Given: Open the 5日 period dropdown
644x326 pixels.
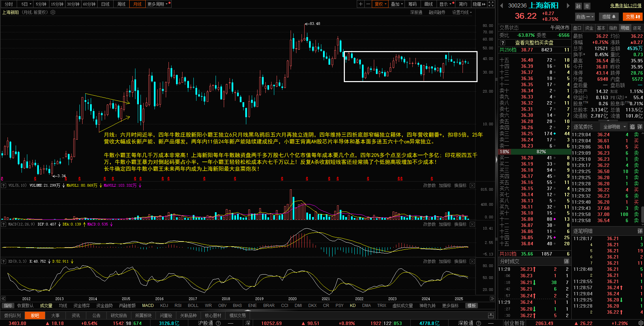Looking at the screenshot, I should (x=26, y=4).
